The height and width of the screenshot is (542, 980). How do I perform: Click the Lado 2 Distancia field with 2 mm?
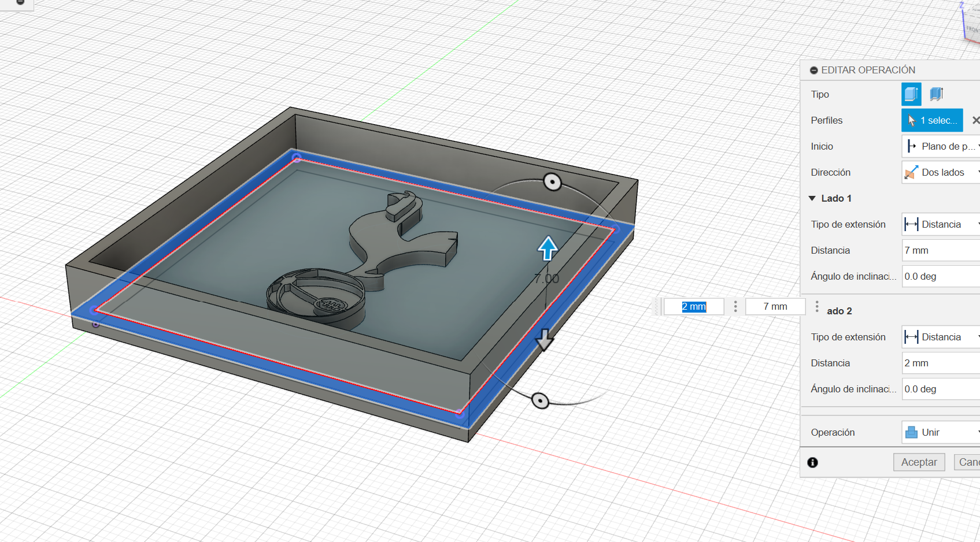pyautogui.click(x=941, y=363)
